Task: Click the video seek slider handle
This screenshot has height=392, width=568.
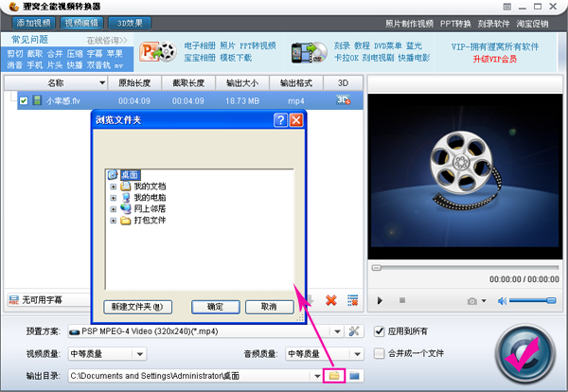Action: click(x=377, y=268)
